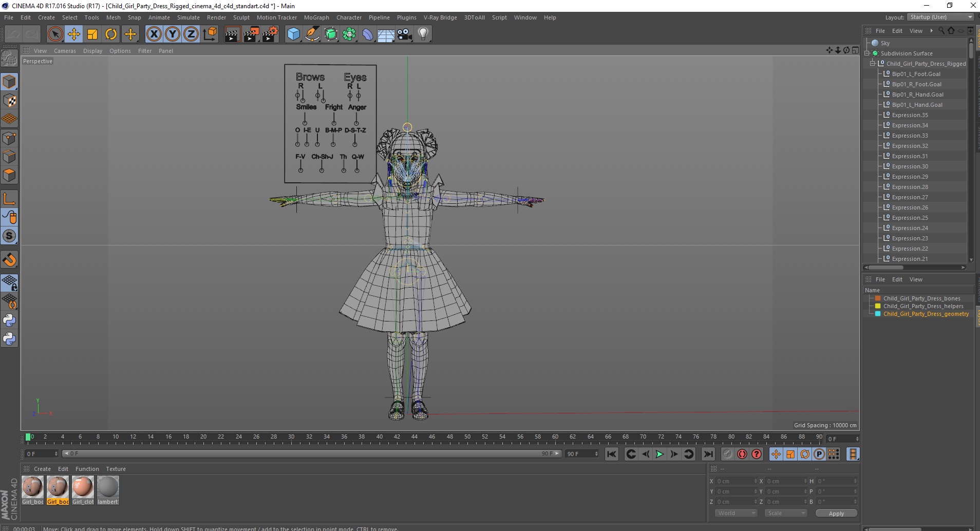Viewport: 980px width, 531px height.
Task: Open V-Ray Bridge menu
Action: point(440,17)
